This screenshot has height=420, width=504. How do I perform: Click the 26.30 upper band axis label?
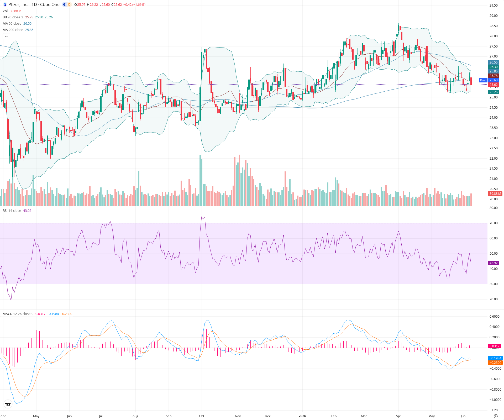click(x=493, y=67)
